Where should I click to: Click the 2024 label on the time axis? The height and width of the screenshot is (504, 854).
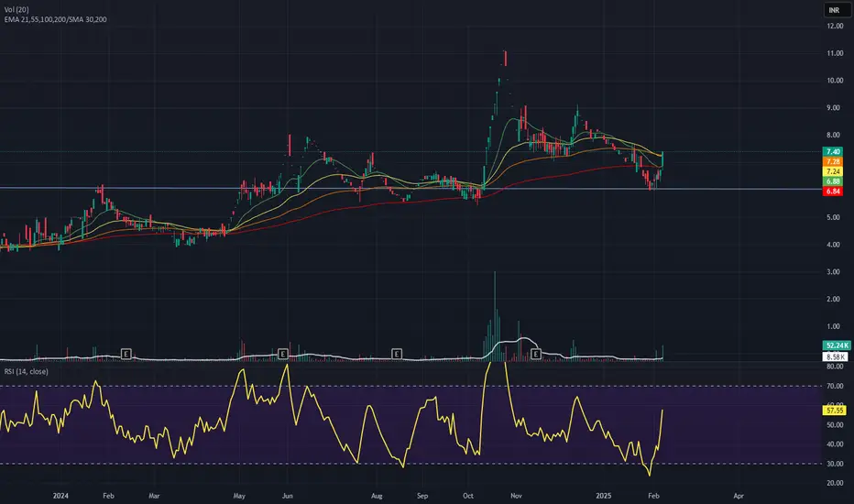click(x=60, y=496)
